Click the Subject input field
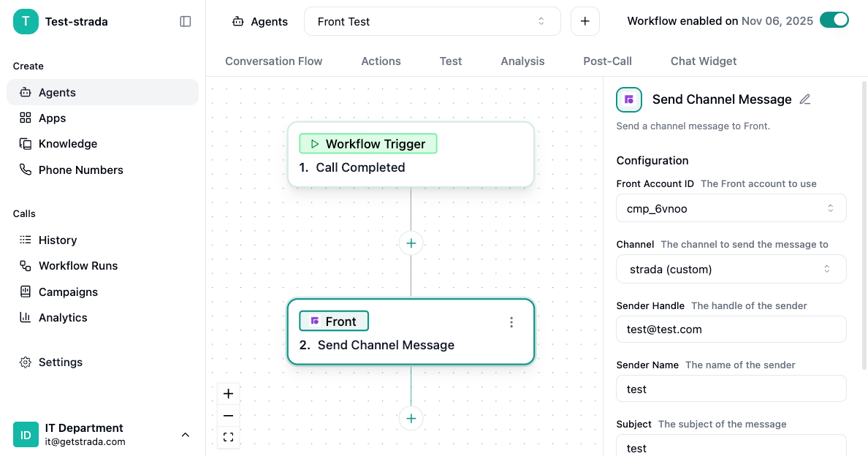Viewport: 868px width, 456px height. 731,446
